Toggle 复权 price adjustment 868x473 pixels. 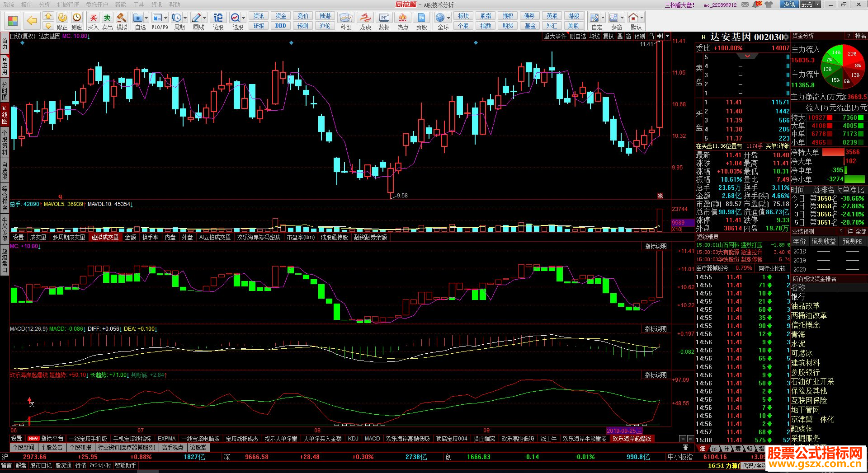coord(608,36)
